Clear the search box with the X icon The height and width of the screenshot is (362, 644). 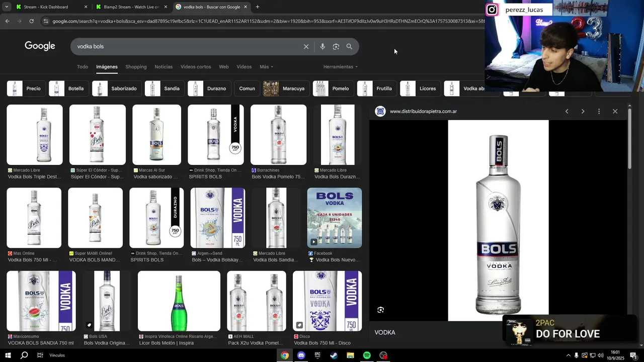[x=306, y=46]
